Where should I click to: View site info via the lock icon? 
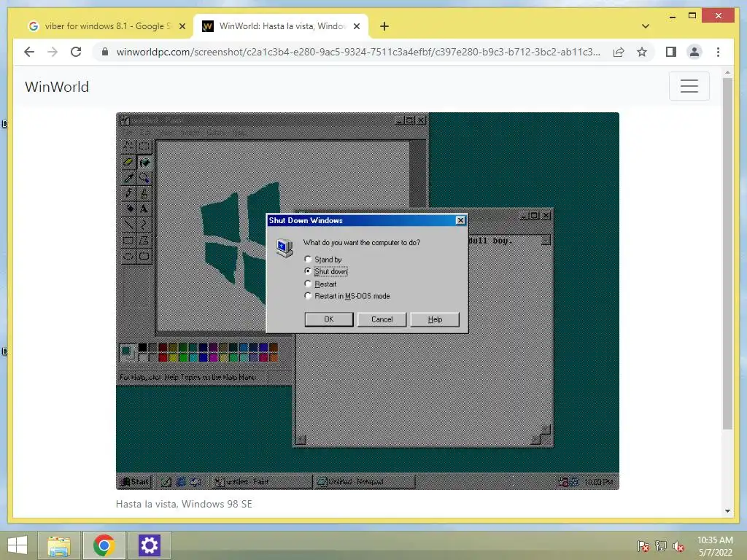[x=105, y=52]
